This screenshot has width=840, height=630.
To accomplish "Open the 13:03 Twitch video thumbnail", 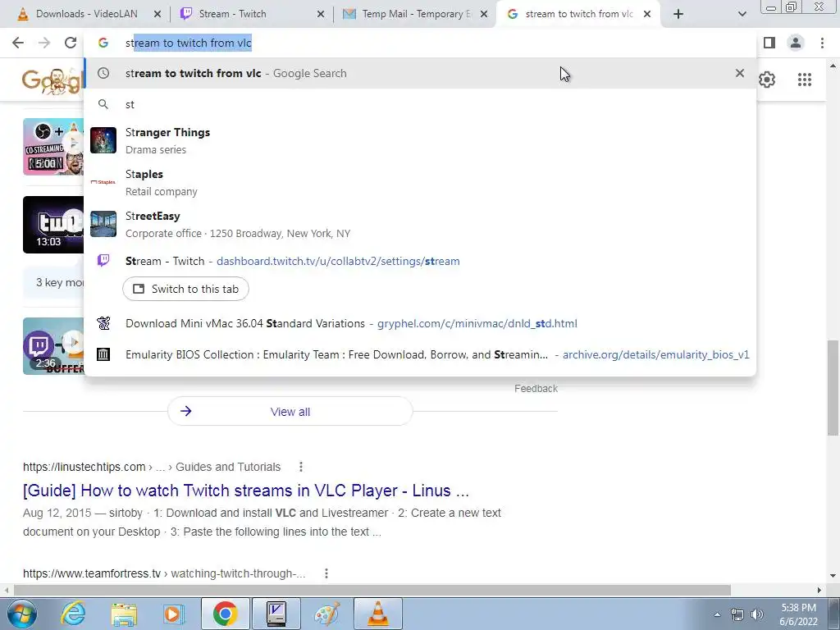I will tap(53, 225).
